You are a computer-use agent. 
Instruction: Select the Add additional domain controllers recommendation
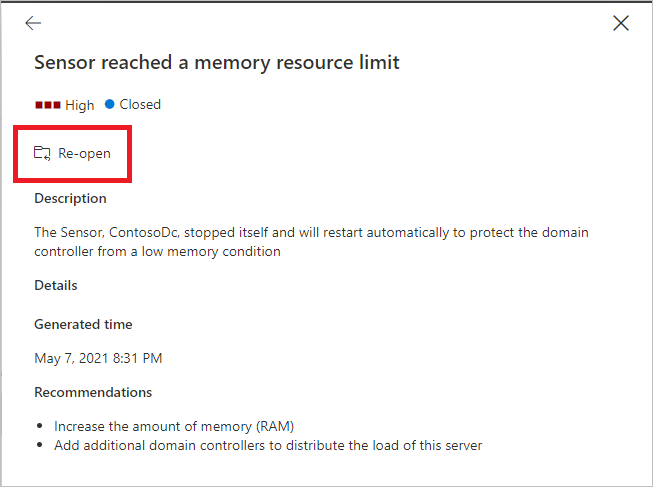coord(268,445)
